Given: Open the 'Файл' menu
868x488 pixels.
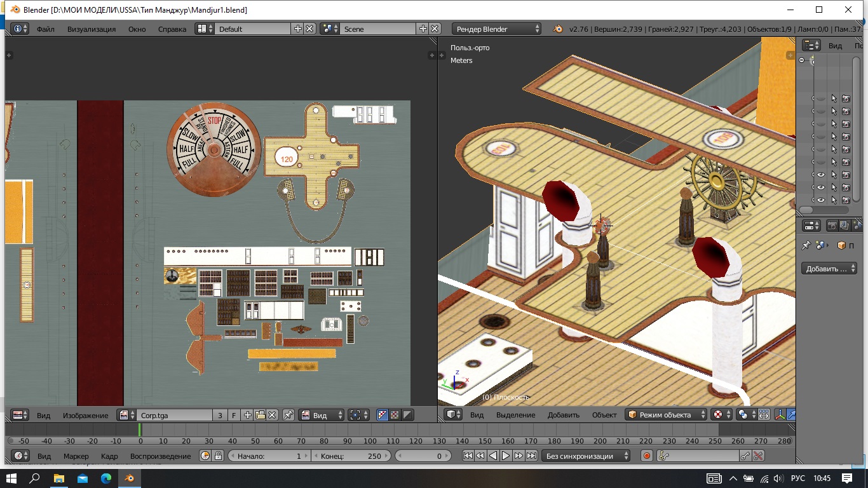Looking at the screenshot, I should (45, 29).
